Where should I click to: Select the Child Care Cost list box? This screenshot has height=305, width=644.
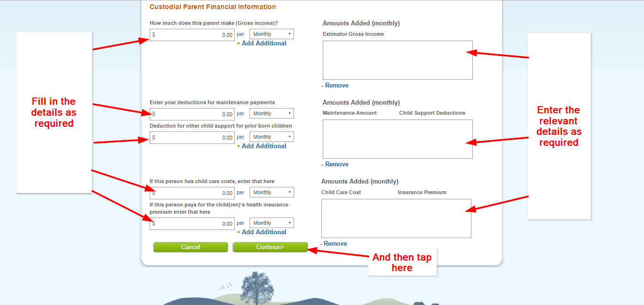pyautogui.click(x=396, y=218)
